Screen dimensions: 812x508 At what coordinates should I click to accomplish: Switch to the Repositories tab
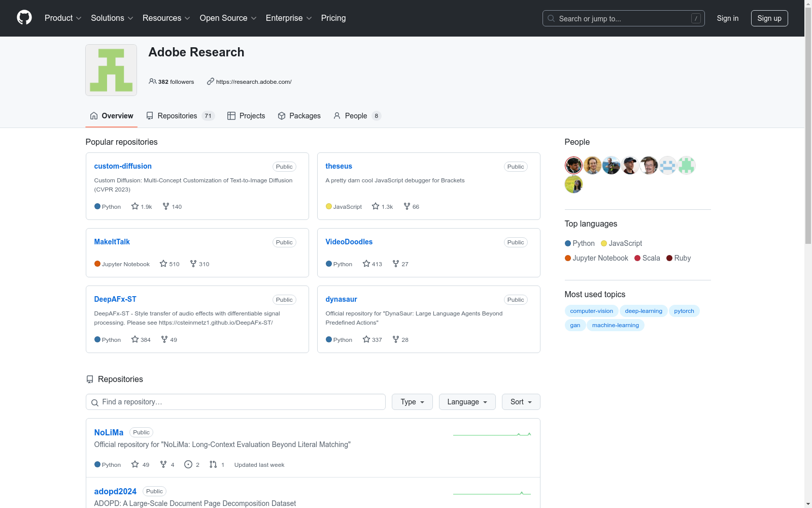point(181,116)
